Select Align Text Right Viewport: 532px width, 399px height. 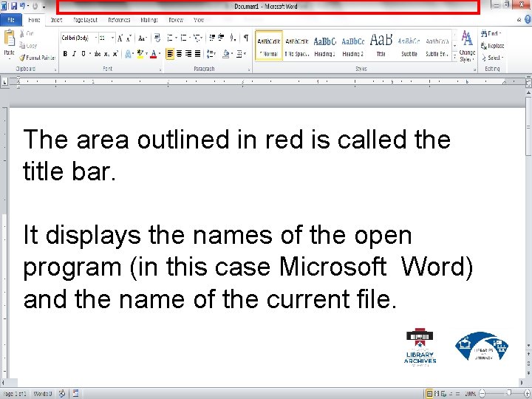tap(188, 54)
